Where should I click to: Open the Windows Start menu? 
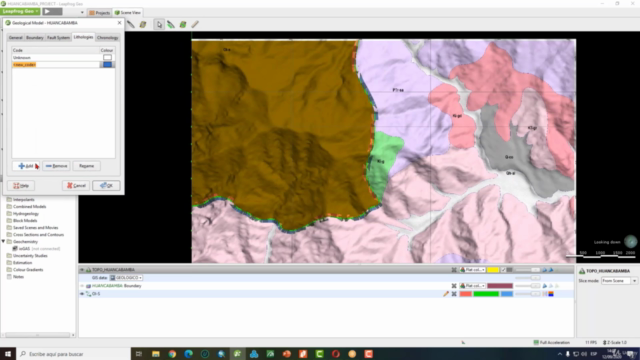[x=8, y=354]
